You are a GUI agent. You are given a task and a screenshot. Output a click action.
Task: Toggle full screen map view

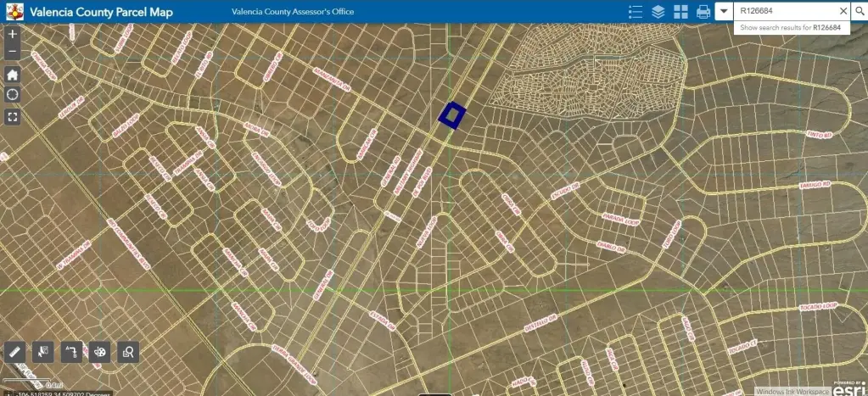(12, 116)
